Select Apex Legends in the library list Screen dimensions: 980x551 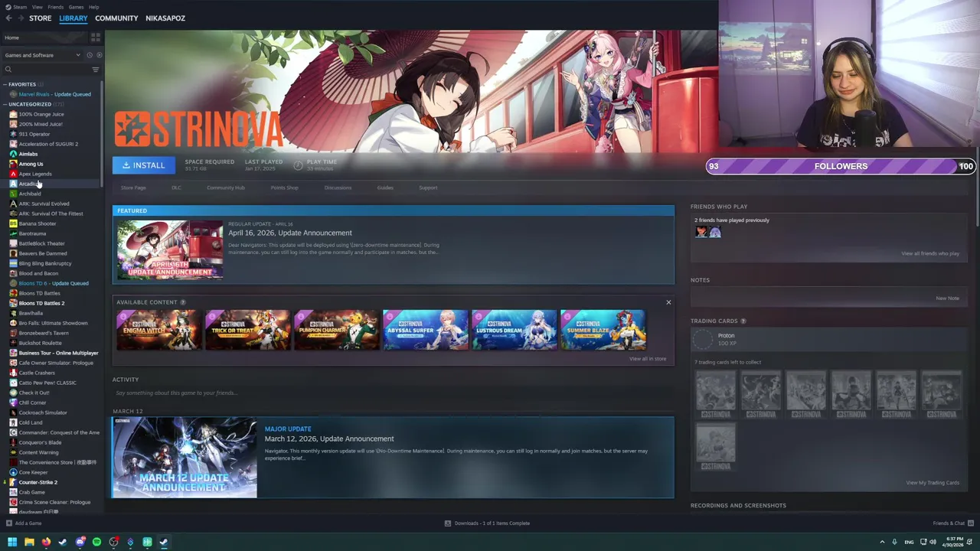pos(35,174)
